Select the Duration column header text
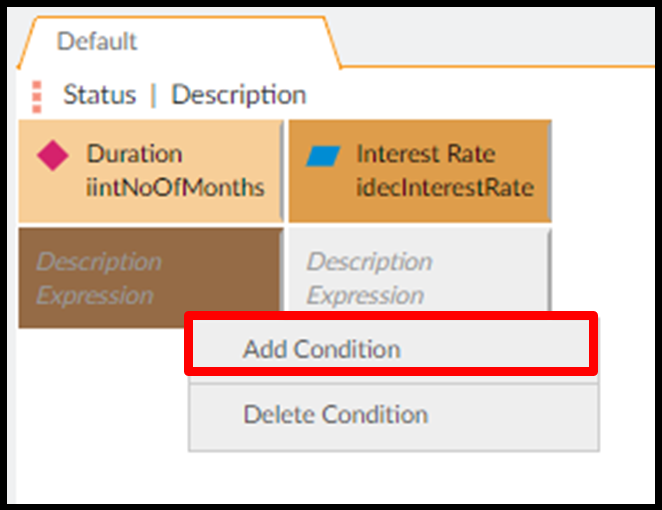Image resolution: width=662 pixels, height=510 pixels. [x=134, y=154]
